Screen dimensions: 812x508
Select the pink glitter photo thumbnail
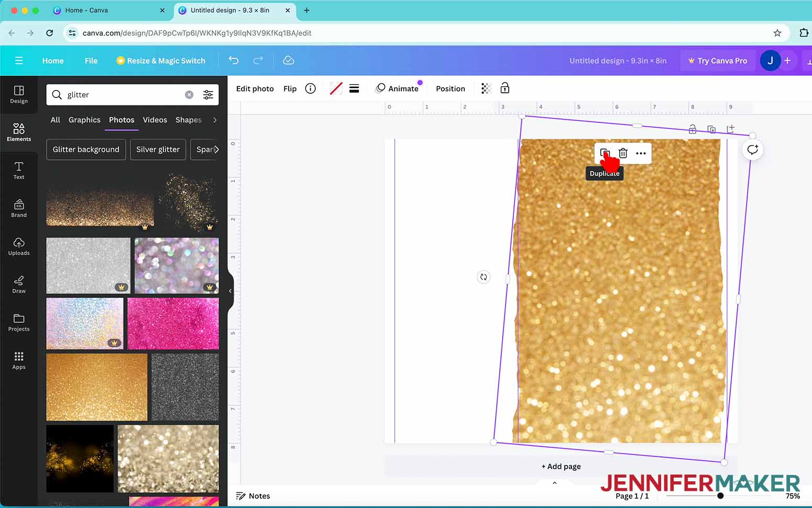173,323
